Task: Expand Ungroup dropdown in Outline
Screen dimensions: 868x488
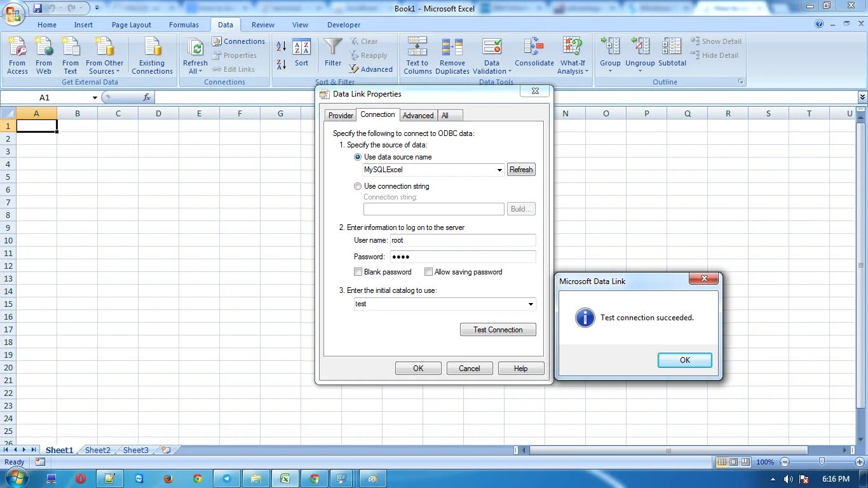Action: pyautogui.click(x=640, y=71)
